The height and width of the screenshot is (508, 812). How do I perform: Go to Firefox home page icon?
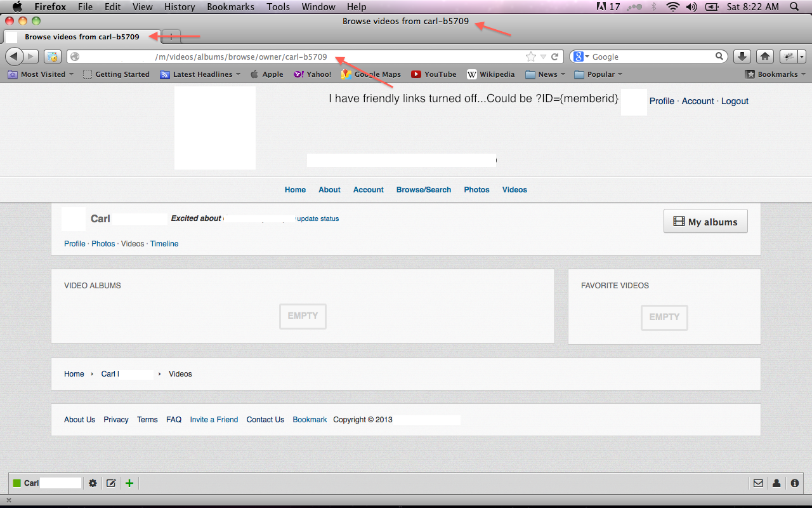765,57
